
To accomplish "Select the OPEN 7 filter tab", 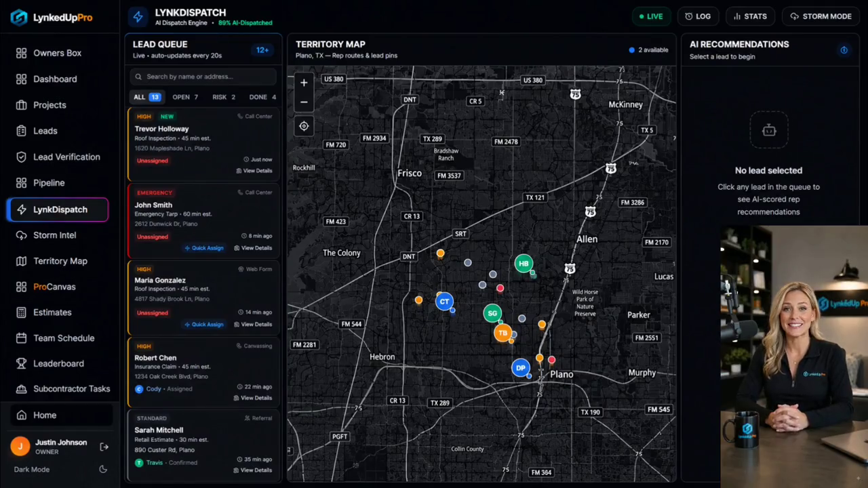I will pos(185,97).
